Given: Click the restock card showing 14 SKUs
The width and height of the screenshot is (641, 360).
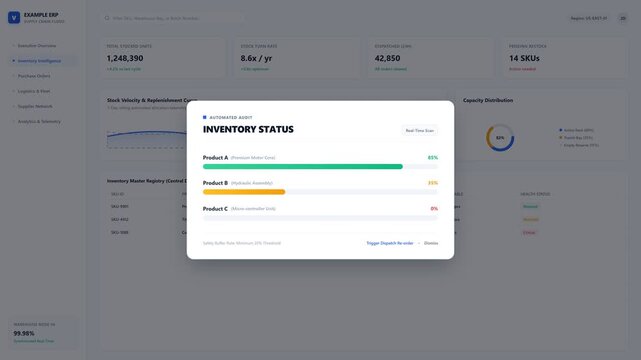Looking at the screenshot, I should 565,58.
